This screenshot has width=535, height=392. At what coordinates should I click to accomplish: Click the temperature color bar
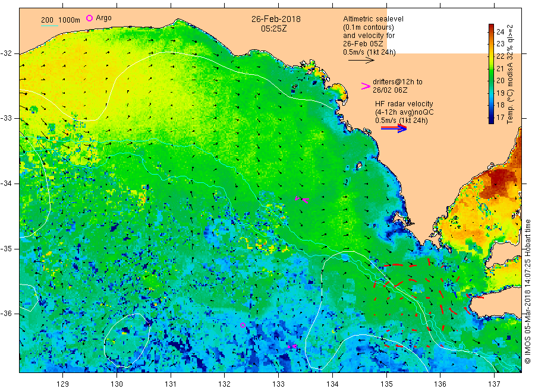[x=491, y=74]
